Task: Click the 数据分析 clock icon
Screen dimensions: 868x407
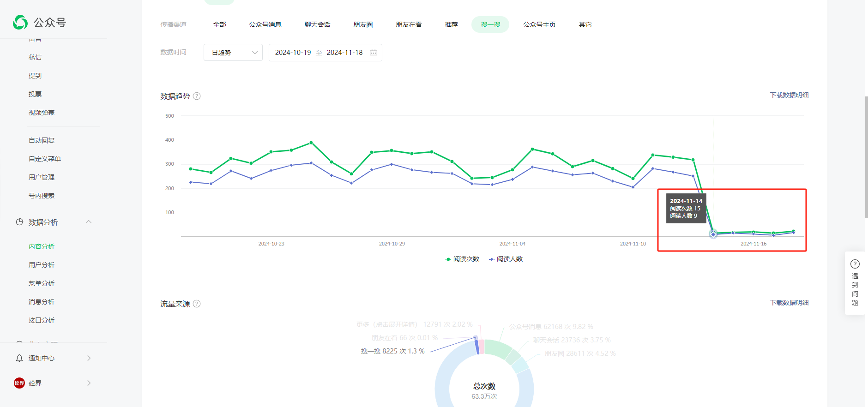Action: coord(19,222)
